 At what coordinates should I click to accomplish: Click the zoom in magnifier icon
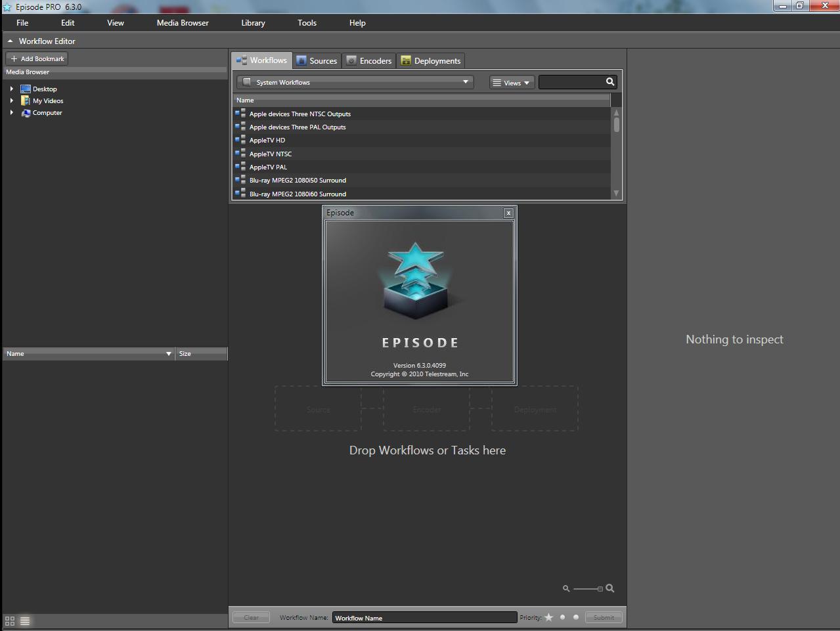(610, 588)
